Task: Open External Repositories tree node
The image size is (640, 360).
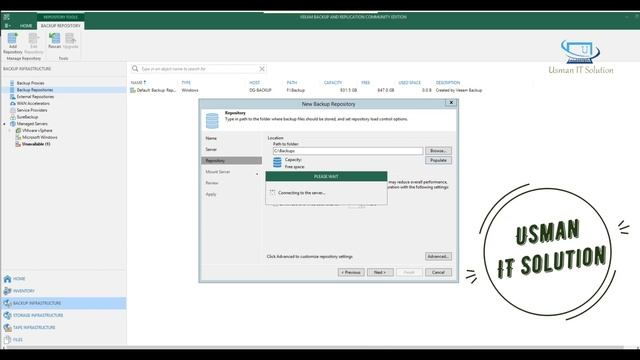Action: tap(35, 97)
